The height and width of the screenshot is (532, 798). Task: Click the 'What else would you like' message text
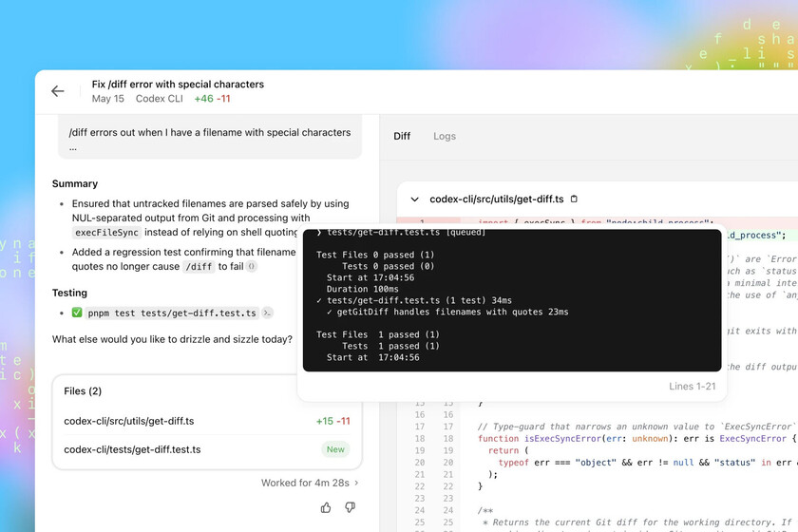[172, 339]
